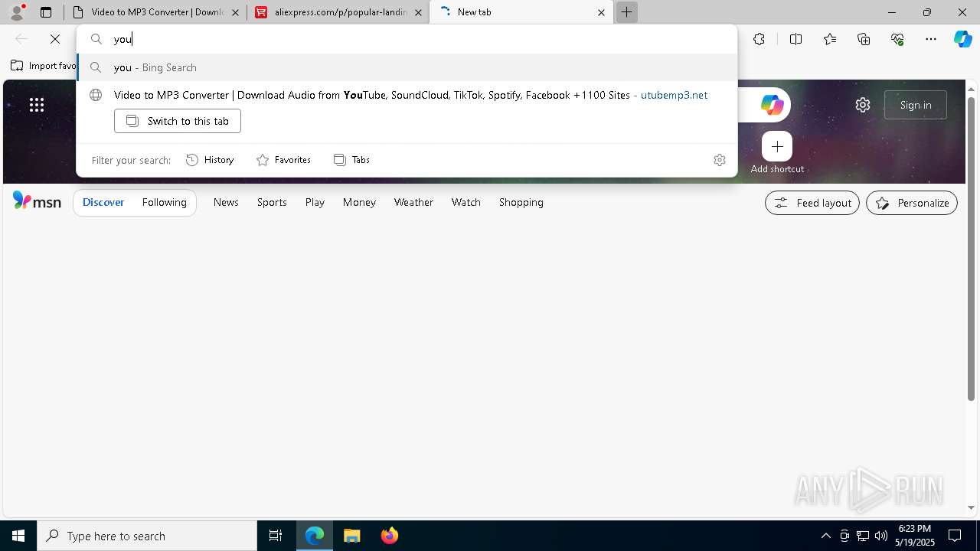Open the volume control in system tray
Viewport: 980px width, 551px height.
point(881,536)
